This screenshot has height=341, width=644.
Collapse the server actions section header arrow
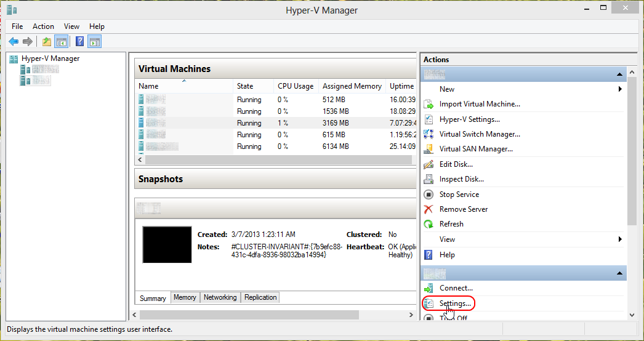pos(619,74)
